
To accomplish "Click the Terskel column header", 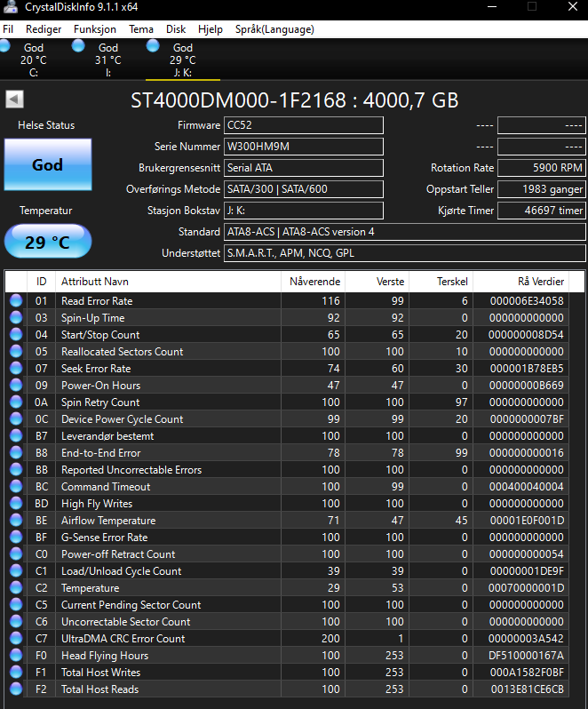I will (441, 282).
